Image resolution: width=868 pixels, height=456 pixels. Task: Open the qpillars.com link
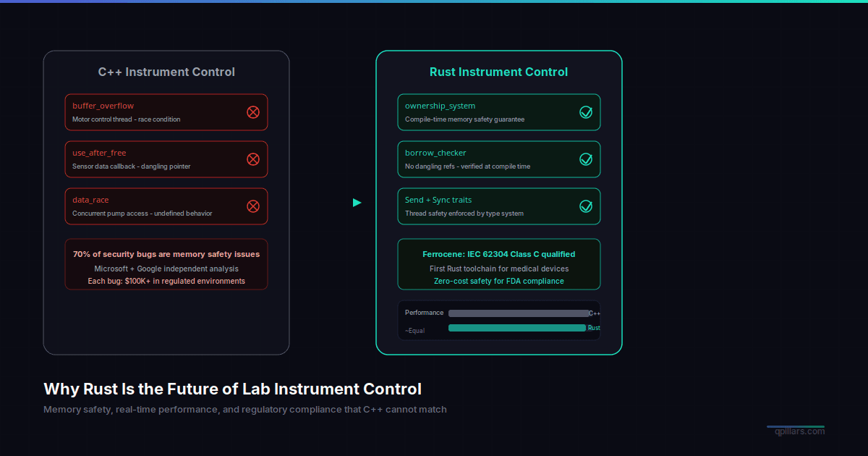tap(800, 432)
